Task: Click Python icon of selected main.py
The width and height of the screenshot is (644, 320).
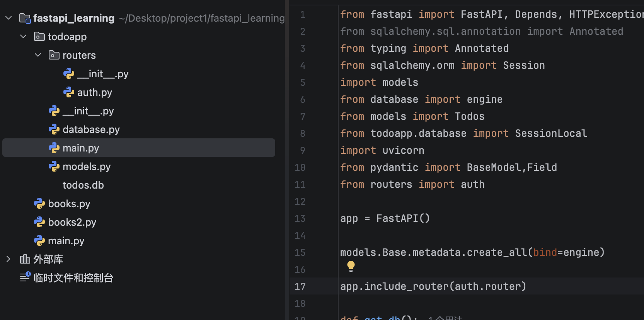Action: 54,148
